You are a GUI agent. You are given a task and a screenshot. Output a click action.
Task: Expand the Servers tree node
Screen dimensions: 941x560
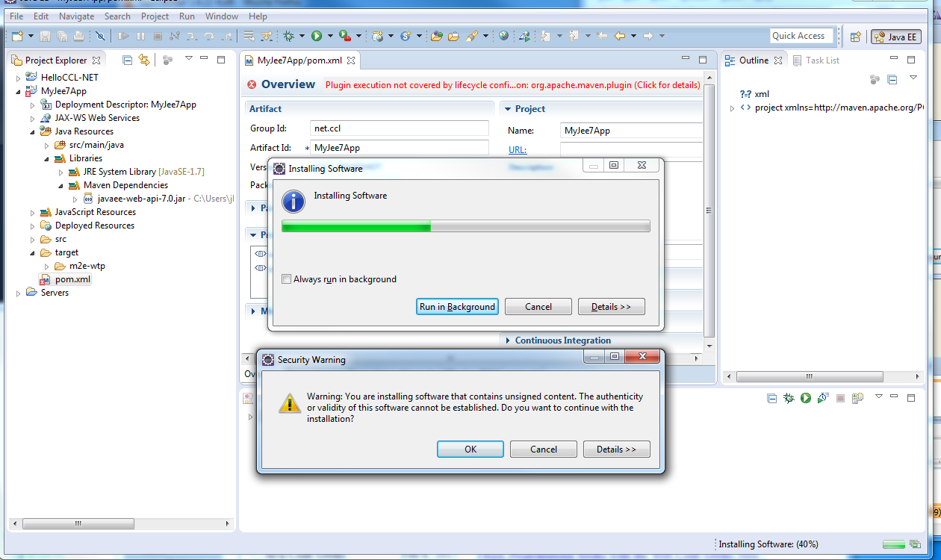point(19,293)
